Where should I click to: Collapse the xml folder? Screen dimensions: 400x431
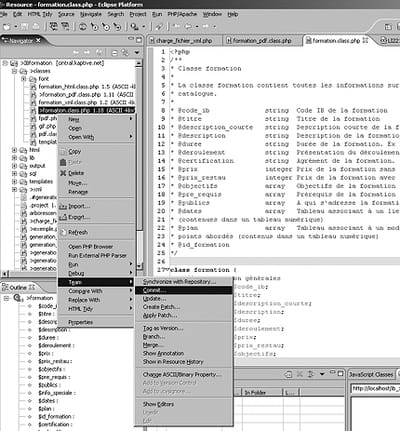point(14,189)
